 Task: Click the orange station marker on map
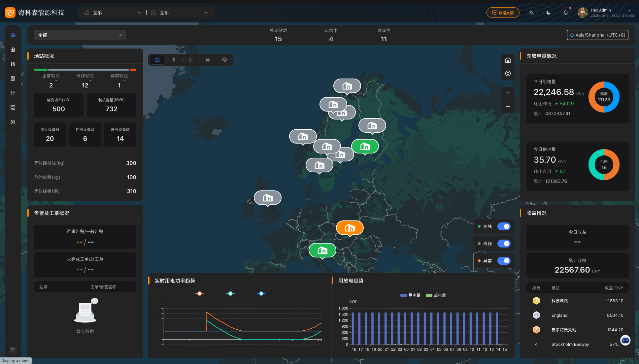pyautogui.click(x=350, y=228)
